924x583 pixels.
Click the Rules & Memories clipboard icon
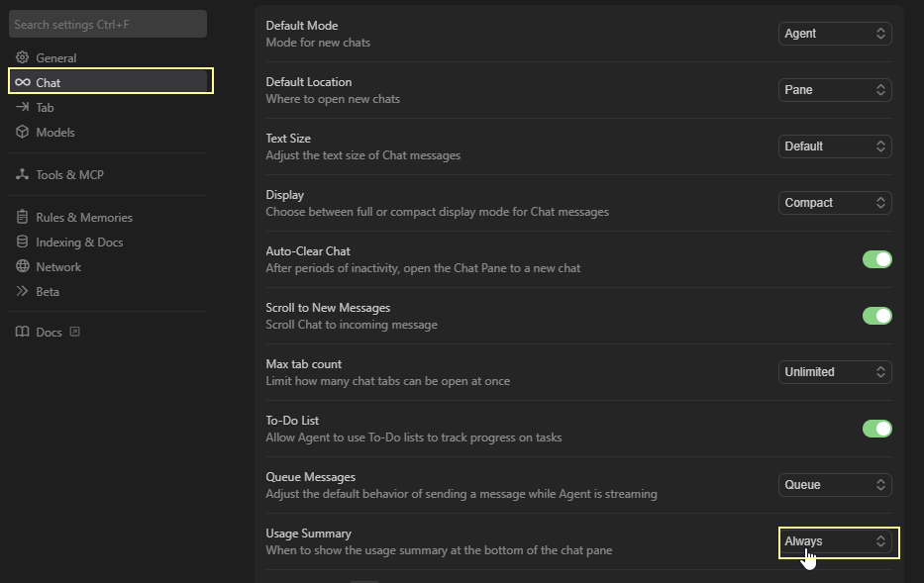[x=23, y=217]
